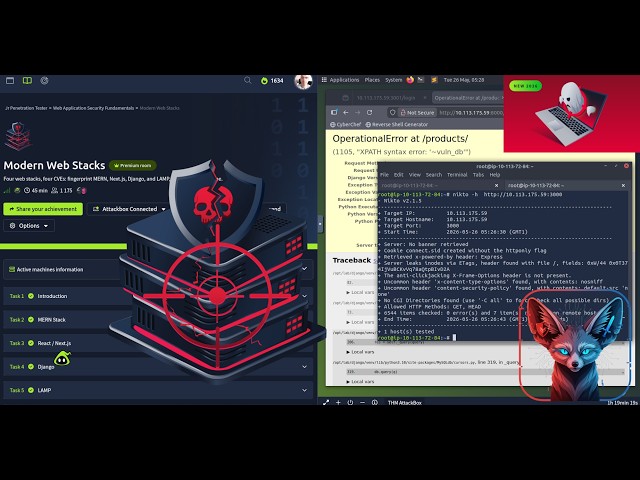Click the green difficulty bars icon
640x480 pixels.
(7, 190)
